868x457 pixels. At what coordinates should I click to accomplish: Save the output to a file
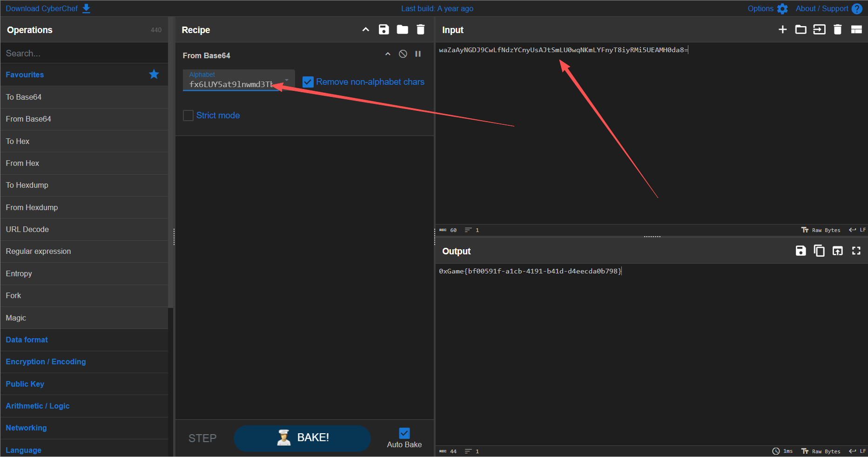point(801,251)
